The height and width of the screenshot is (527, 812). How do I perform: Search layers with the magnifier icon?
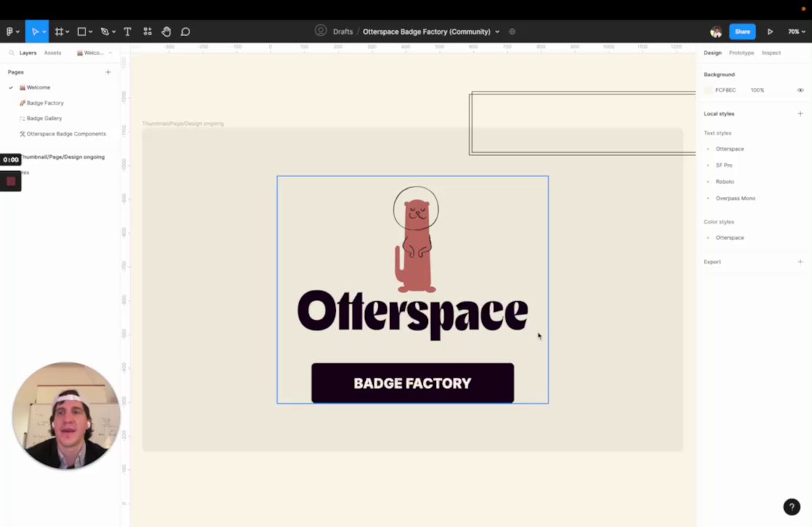(x=12, y=53)
